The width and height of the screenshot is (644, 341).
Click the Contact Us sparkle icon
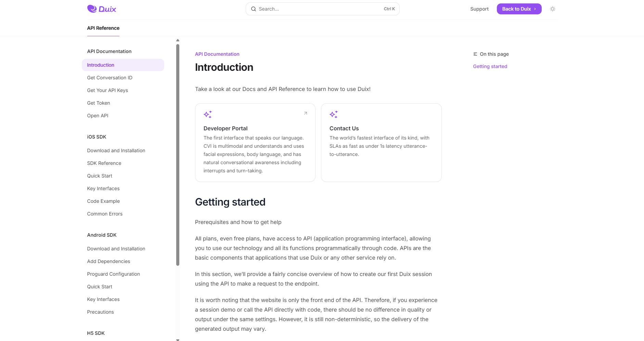click(x=334, y=114)
